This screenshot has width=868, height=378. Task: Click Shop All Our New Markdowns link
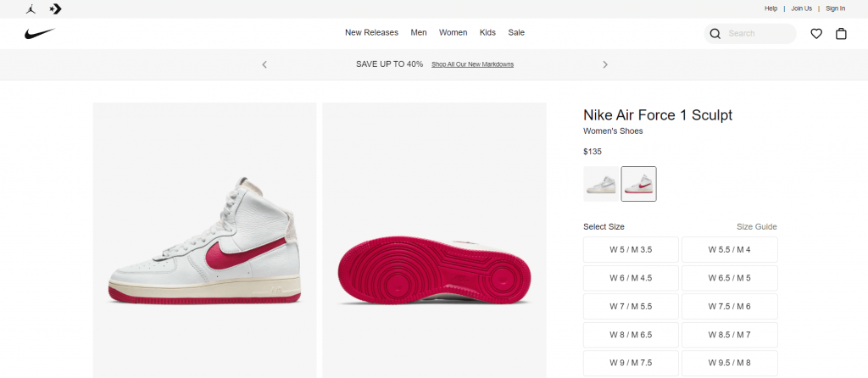pos(472,64)
